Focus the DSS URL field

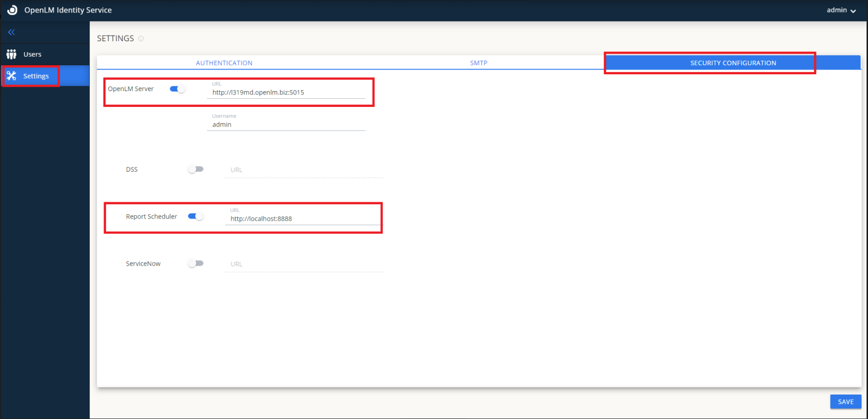(x=304, y=170)
